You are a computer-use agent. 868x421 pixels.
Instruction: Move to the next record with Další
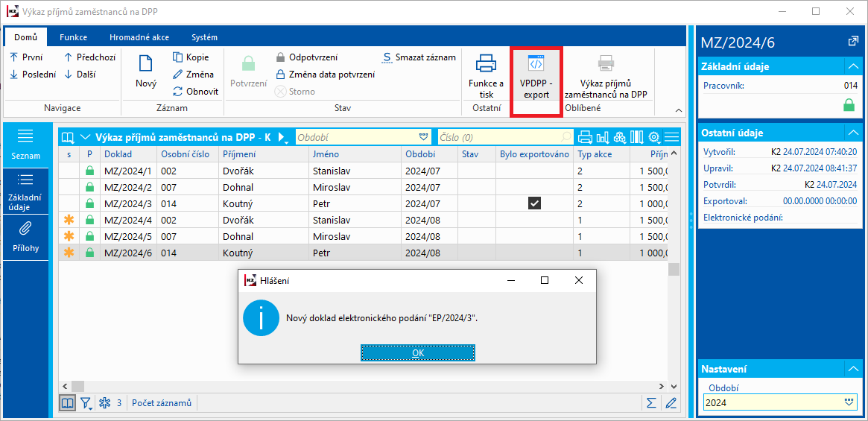point(80,75)
